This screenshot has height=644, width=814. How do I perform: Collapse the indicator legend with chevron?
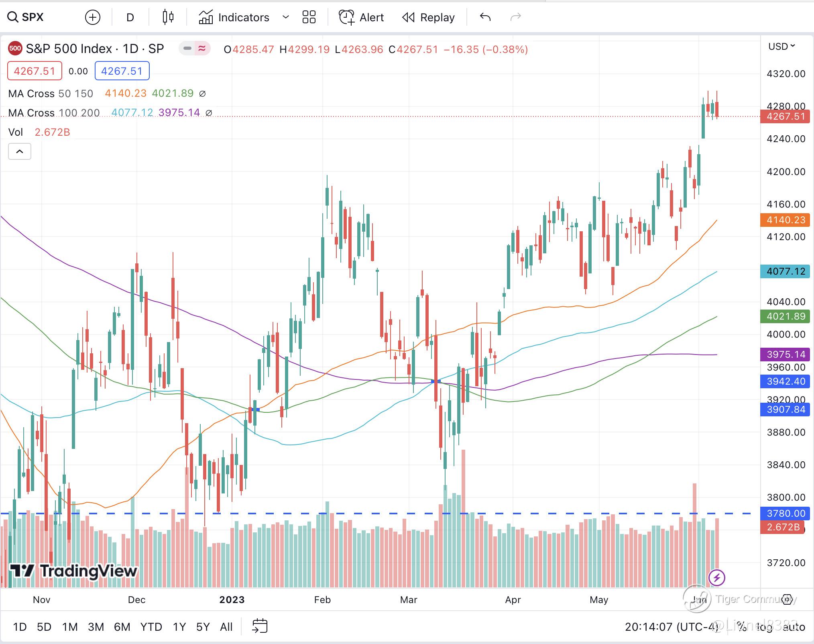pos(20,151)
